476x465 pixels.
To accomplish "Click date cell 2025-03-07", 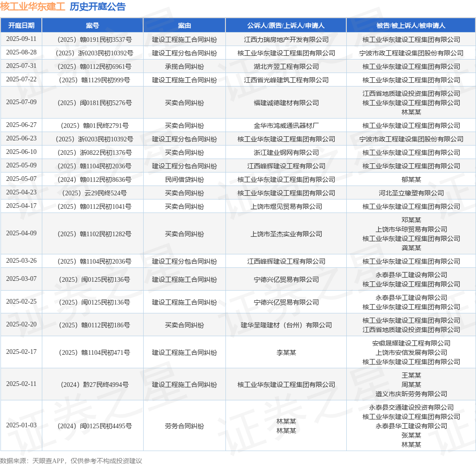I will tap(21, 279).
